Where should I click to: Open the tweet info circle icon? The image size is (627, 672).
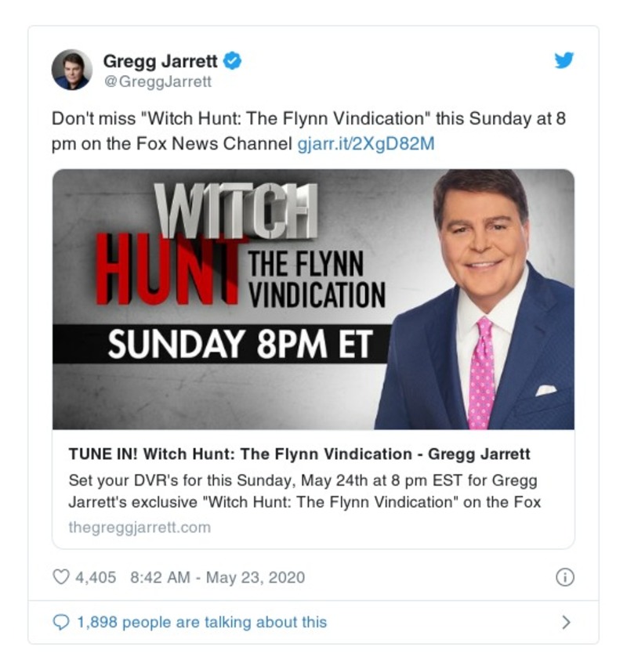click(564, 577)
